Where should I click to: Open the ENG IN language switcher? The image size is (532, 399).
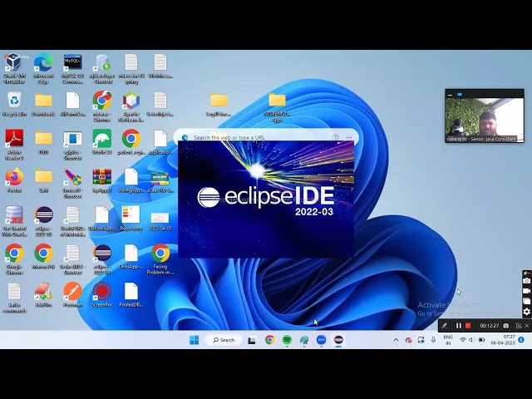click(x=448, y=340)
